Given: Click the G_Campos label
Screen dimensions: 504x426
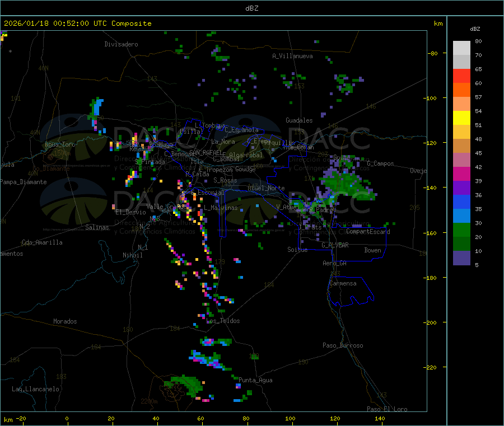Looking at the screenshot, I should (x=380, y=163).
